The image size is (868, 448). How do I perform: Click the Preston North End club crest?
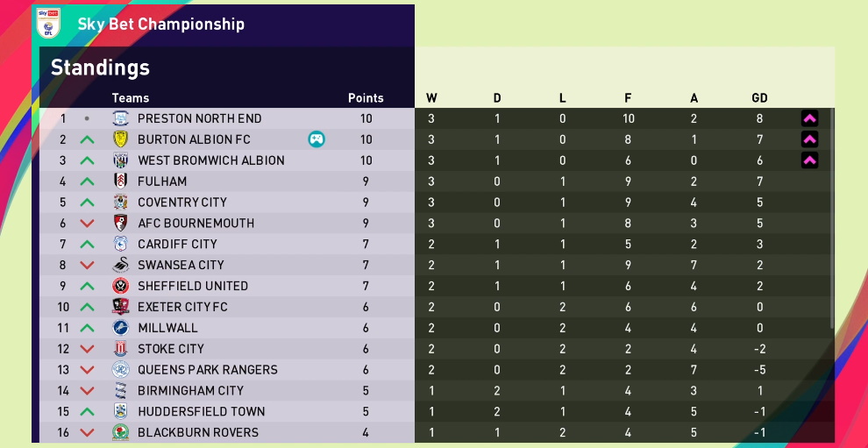click(121, 118)
